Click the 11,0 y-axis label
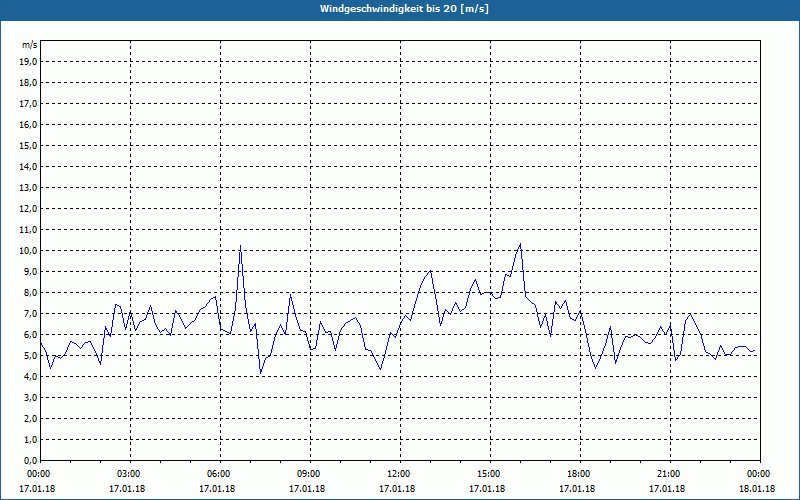Image resolution: width=800 pixels, height=500 pixels. pos(29,230)
